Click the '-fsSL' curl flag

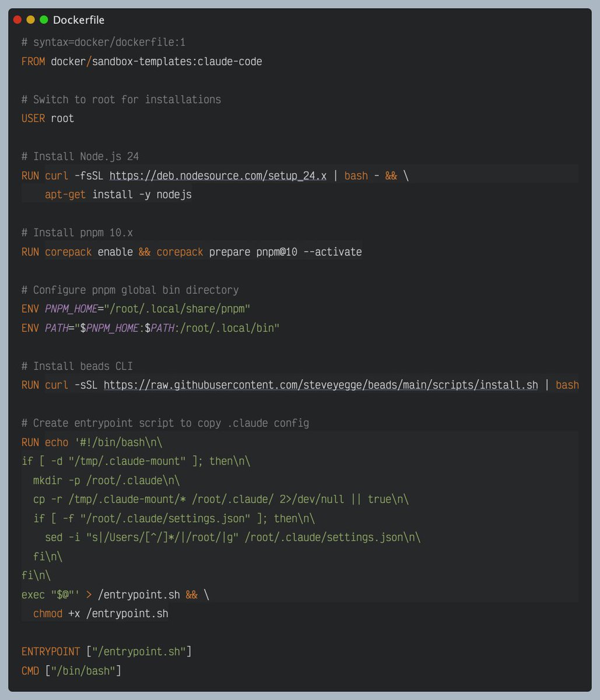[x=89, y=176]
